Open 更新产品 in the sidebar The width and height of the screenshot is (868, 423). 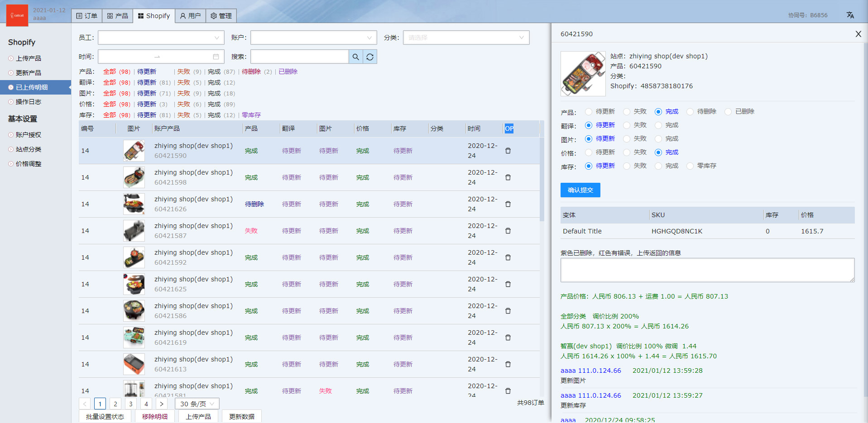pos(29,73)
